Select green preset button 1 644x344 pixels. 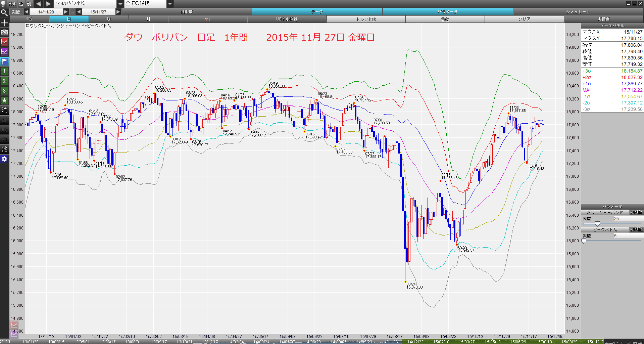coord(4,71)
